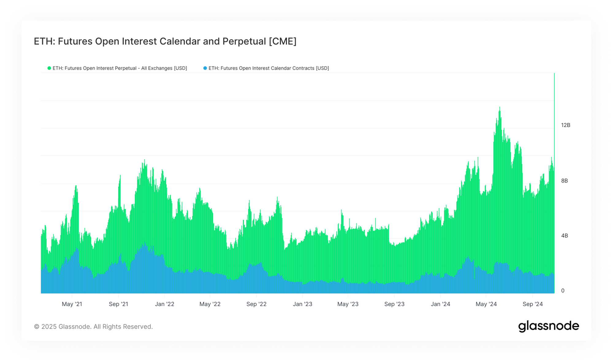
Task: Select the May '22 date tick label
Action: [x=210, y=304]
